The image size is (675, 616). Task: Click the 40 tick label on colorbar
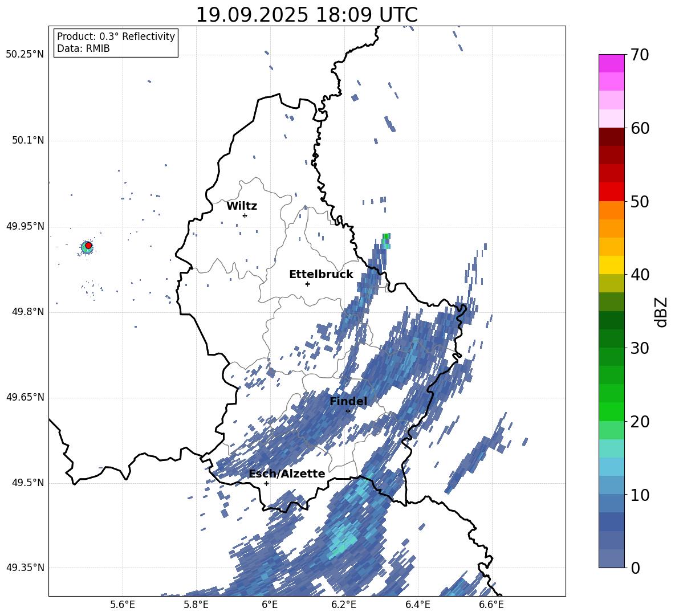(640, 275)
